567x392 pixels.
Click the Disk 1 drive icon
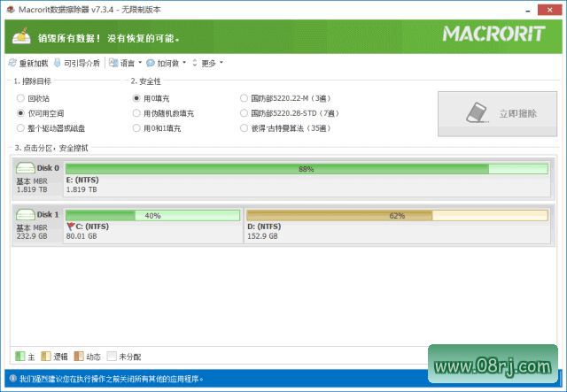point(26,215)
